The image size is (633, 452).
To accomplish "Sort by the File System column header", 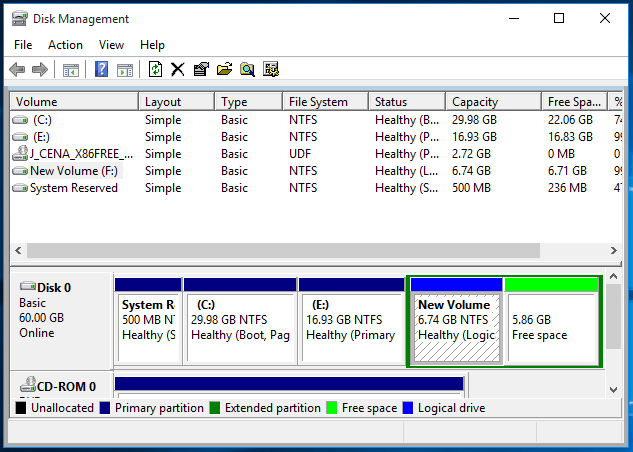I will click(x=326, y=102).
